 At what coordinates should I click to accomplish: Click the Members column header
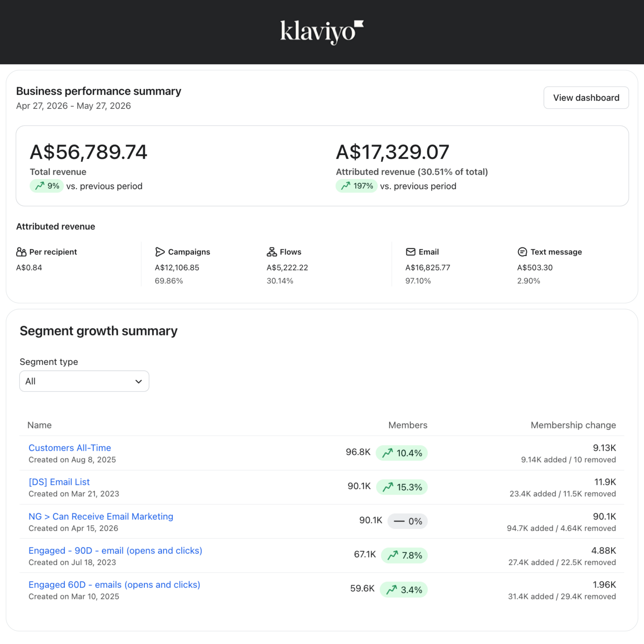point(408,425)
